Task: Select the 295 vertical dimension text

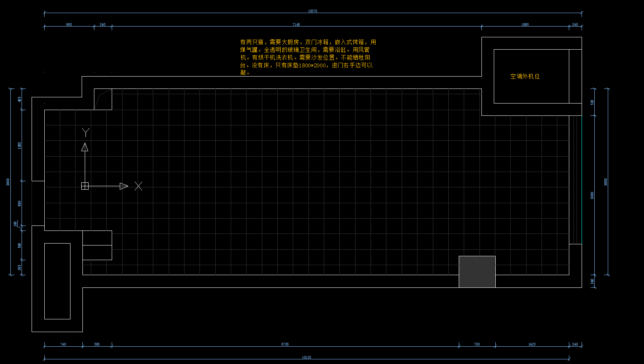Action: pos(20,267)
